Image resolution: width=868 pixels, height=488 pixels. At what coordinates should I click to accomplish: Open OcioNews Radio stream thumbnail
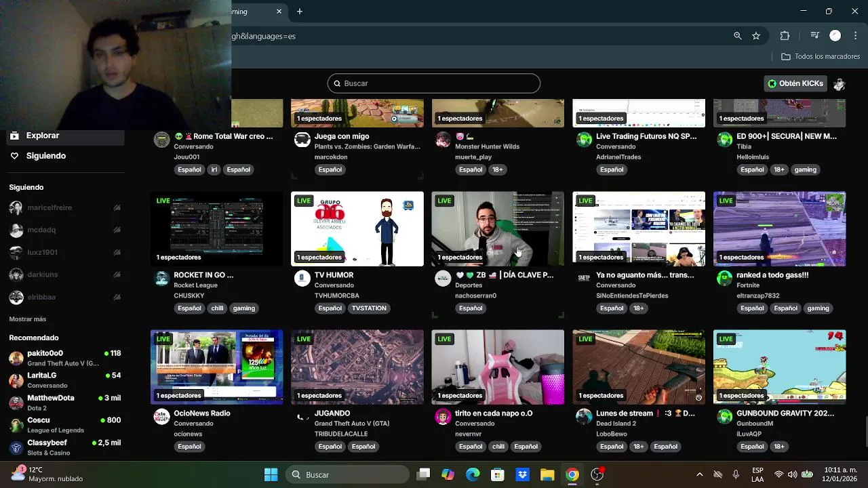[216, 367]
